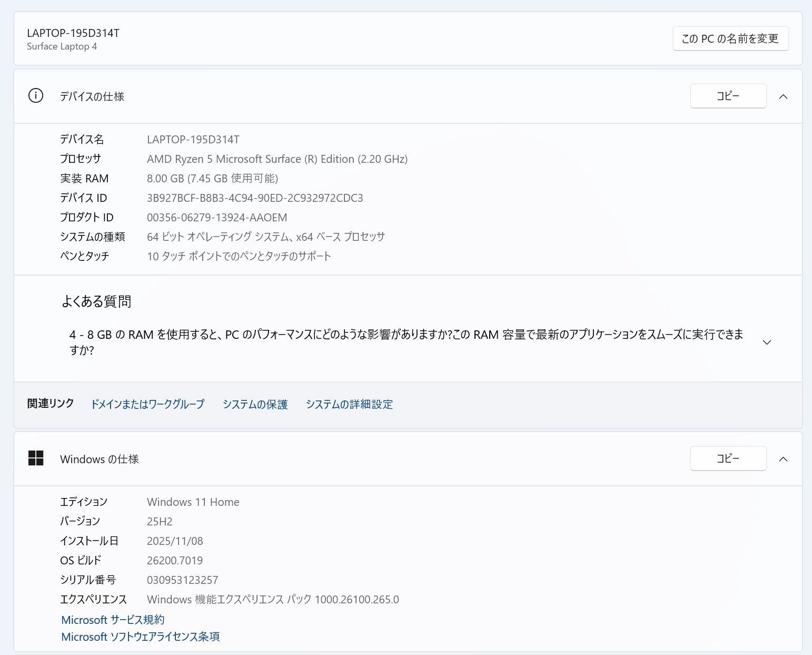Collapse the デバイスの仕様 section chevron
Image resolution: width=812 pixels, height=655 pixels.
783,96
